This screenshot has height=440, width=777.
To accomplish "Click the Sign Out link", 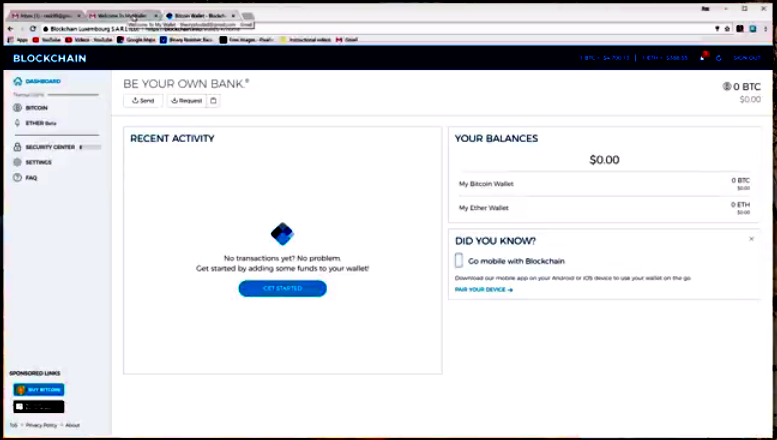I will 747,58.
